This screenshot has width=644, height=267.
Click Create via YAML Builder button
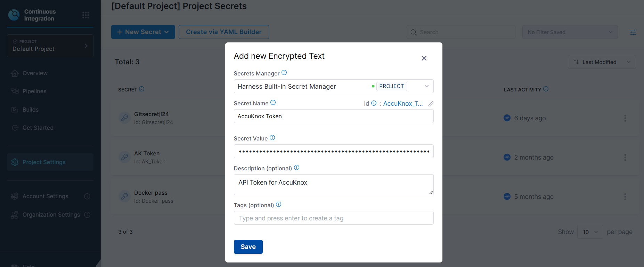[x=223, y=32]
